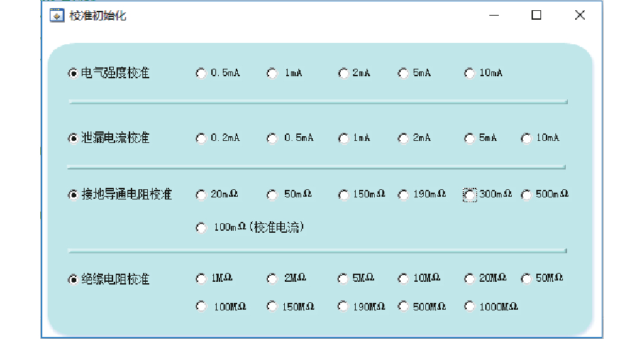The width and height of the screenshot is (644, 339).
Task: Select 2mA in the 电气强度校准 row
Action: pyautogui.click(x=343, y=74)
